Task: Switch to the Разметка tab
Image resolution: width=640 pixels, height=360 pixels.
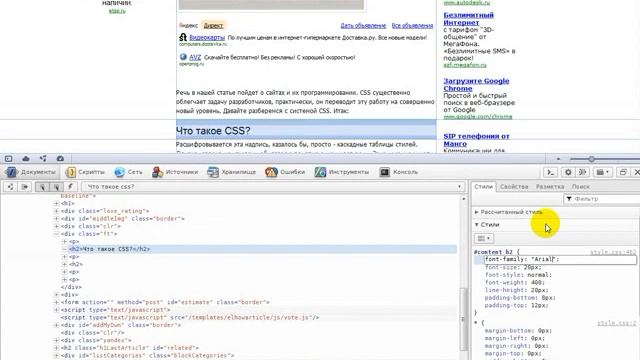Action: pos(550,187)
